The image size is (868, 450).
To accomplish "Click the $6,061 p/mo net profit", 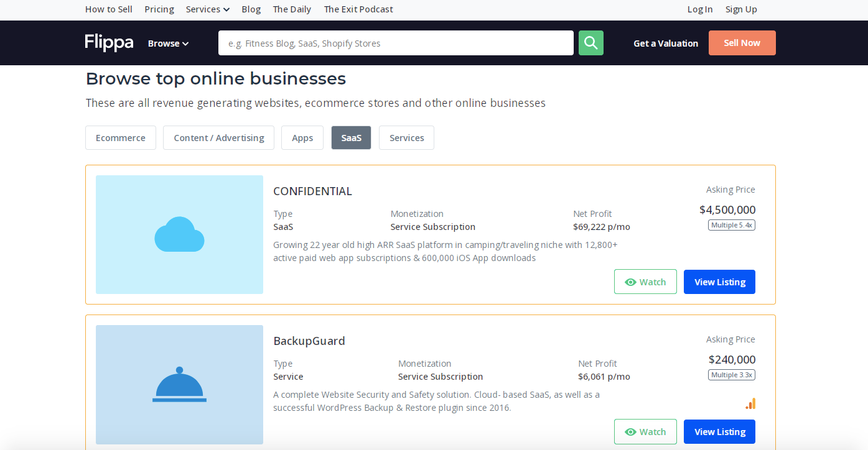I will coord(604,377).
